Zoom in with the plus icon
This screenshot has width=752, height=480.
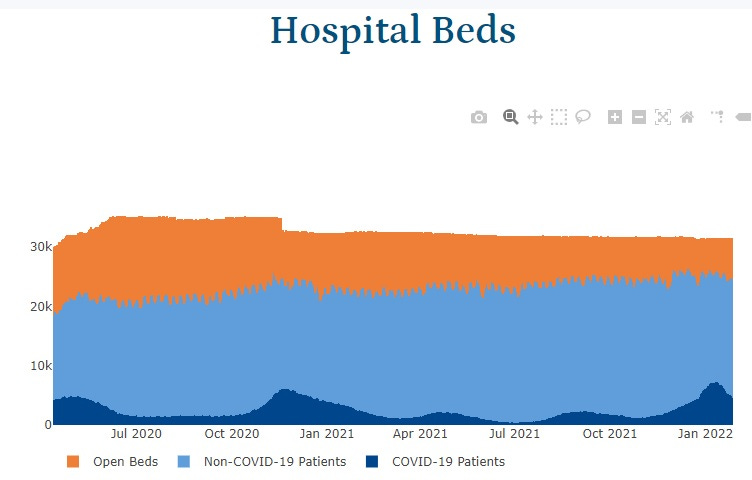615,117
